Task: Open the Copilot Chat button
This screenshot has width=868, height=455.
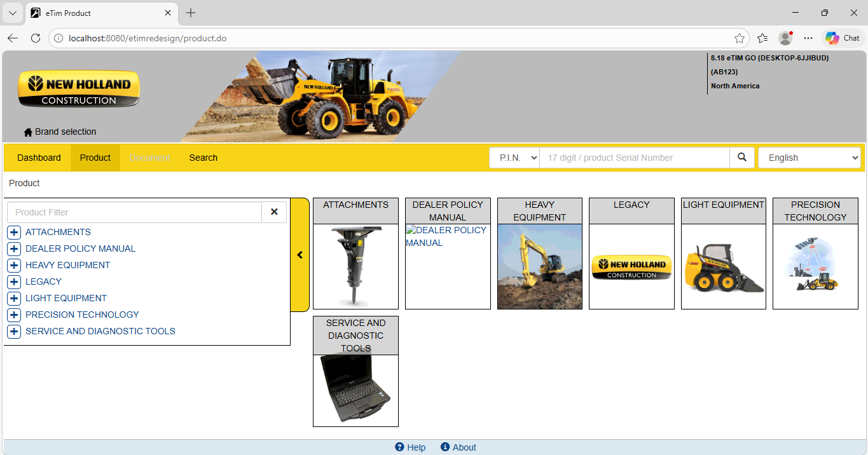Action: pos(843,38)
